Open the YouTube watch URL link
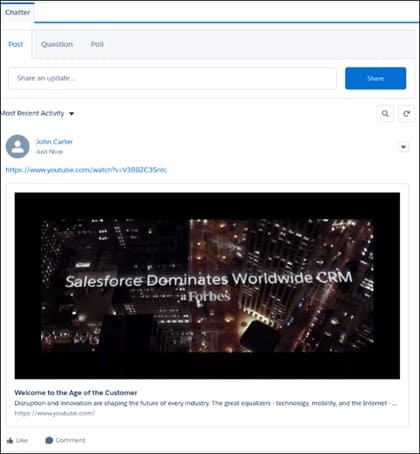Screen dimensions: 420x454 pyautogui.click(x=86, y=170)
